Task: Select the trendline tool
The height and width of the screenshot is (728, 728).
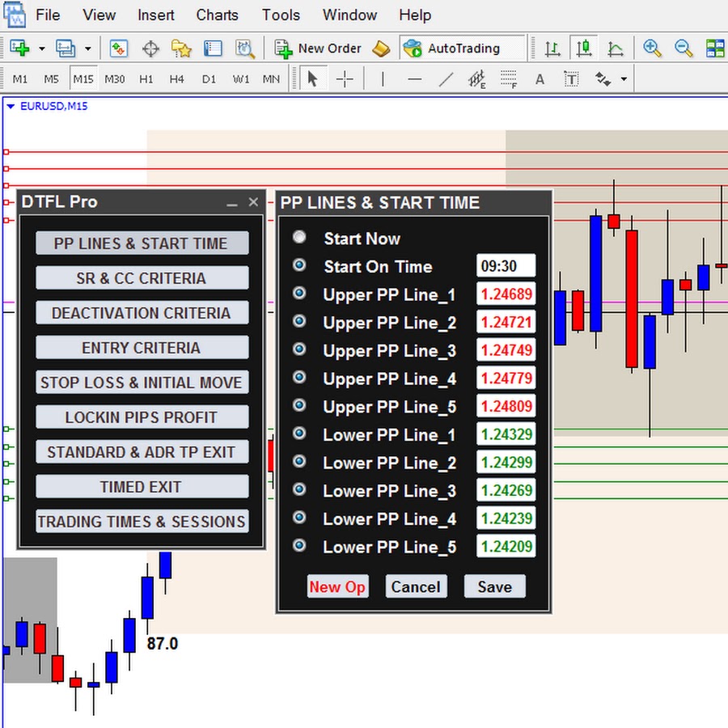Action: coord(447,79)
